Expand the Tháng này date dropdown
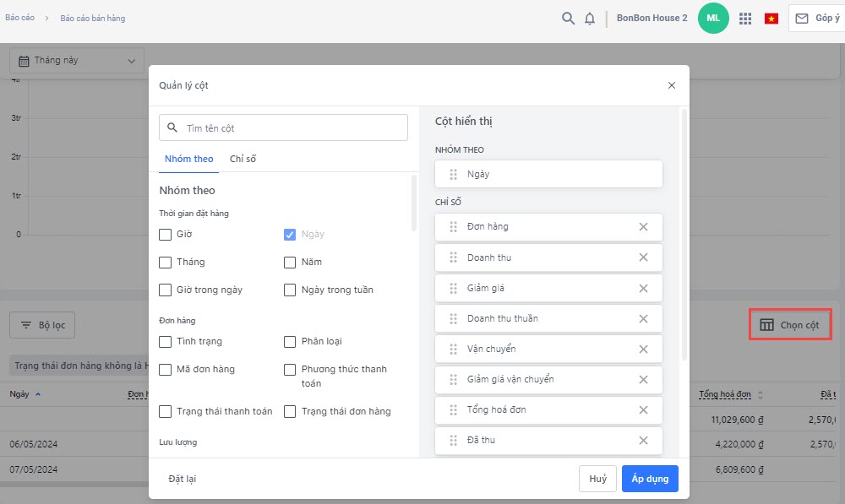The image size is (845, 504). [76, 61]
